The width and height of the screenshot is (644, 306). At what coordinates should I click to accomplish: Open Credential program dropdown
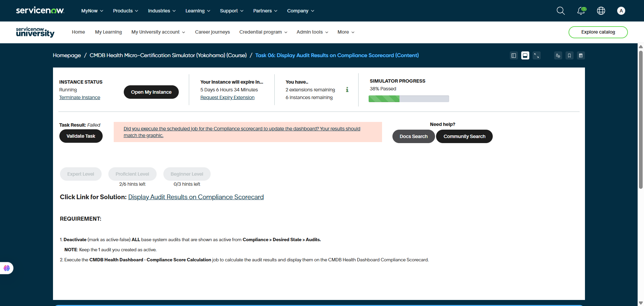pyautogui.click(x=263, y=32)
